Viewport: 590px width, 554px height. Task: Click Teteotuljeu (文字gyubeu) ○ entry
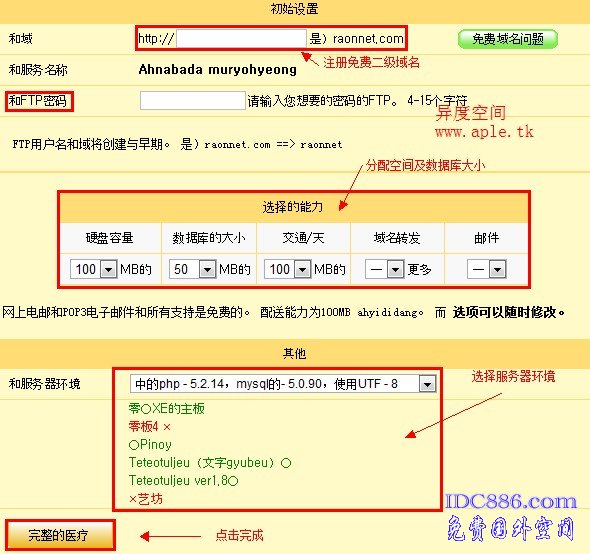pos(210,463)
